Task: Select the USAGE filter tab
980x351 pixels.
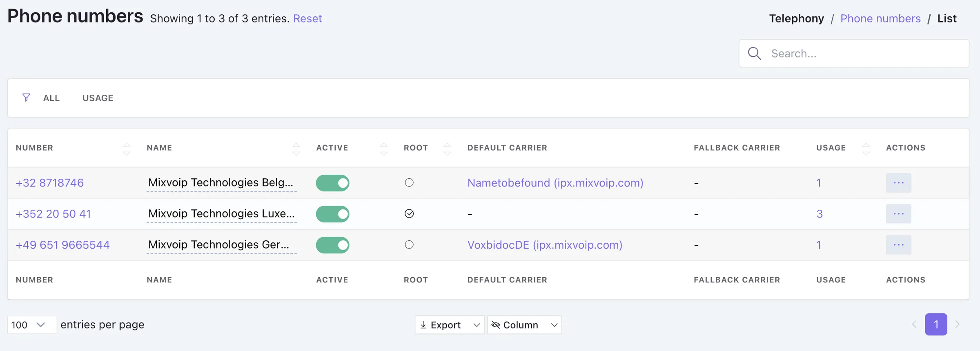Action: tap(98, 98)
